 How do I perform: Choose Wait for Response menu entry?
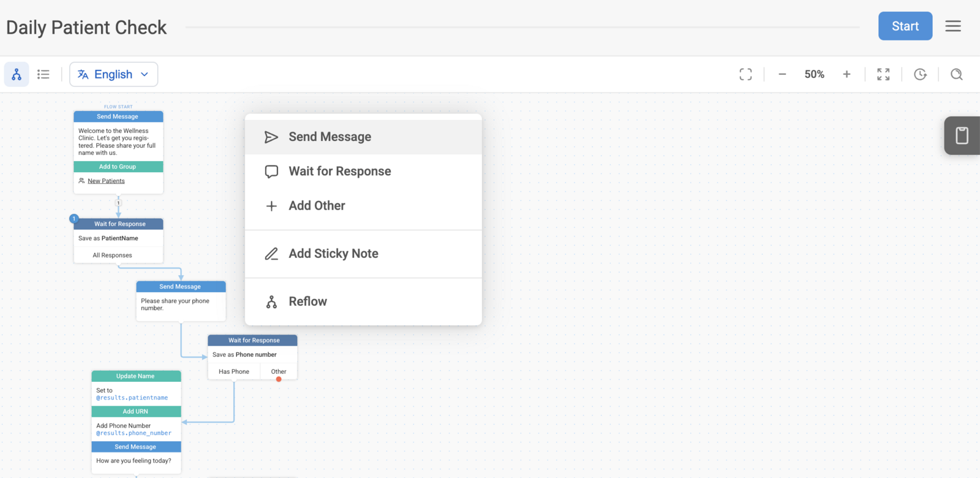pos(363,171)
